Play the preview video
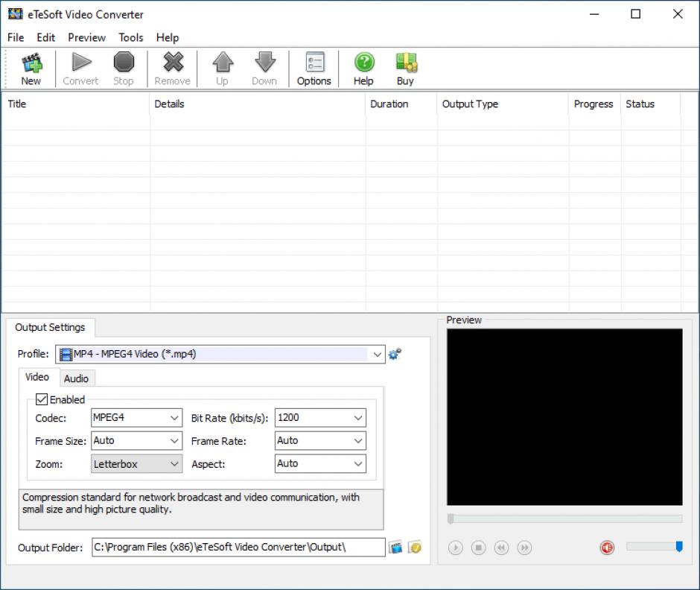The width and height of the screenshot is (700, 590). tap(455, 548)
